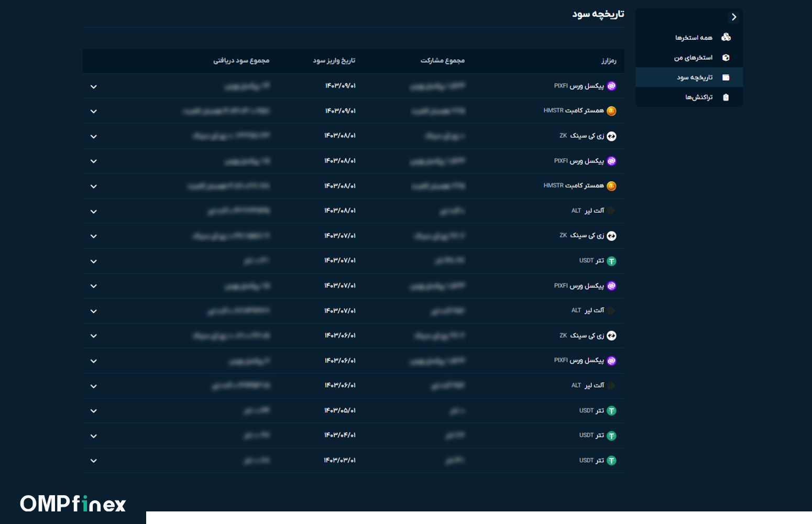Expand the HMSTR row dated 1403/08/01
This screenshot has width=812, height=524.
click(94, 186)
